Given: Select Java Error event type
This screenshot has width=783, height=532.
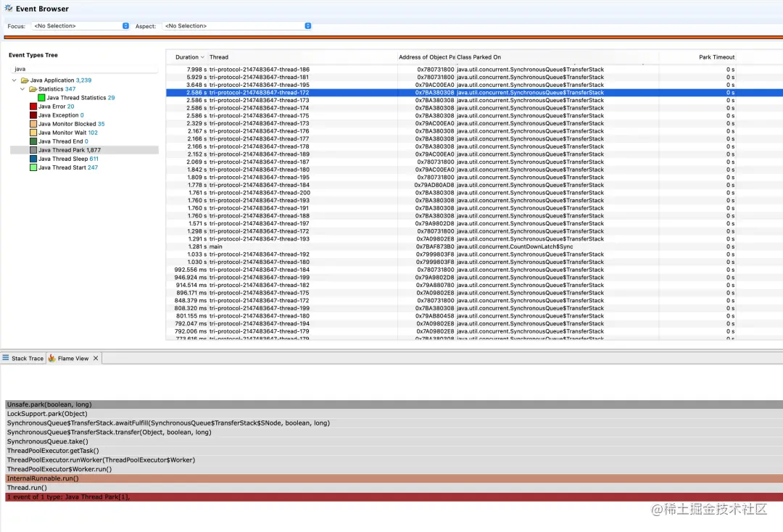Looking at the screenshot, I should (56, 107).
